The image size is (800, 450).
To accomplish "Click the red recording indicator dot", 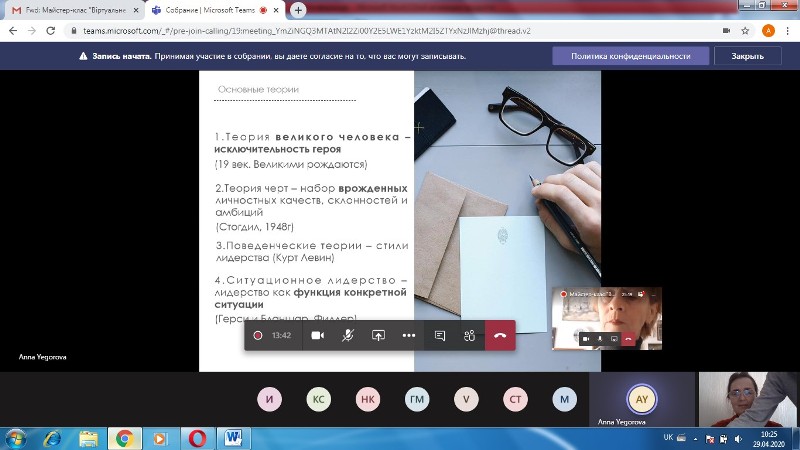I will coord(258,336).
